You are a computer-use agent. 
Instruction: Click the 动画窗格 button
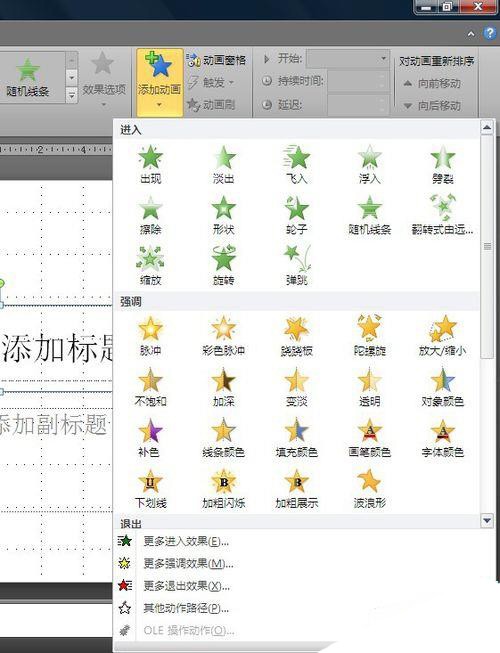pyautogui.click(x=216, y=60)
